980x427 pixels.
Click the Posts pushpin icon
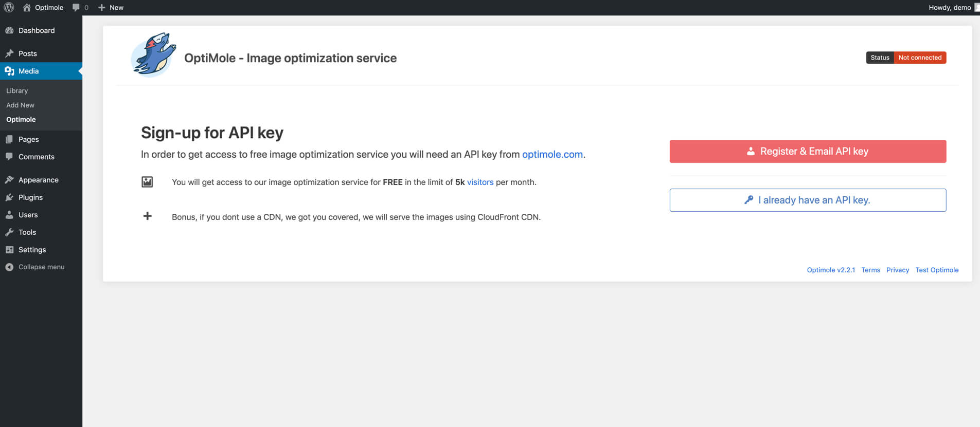[9, 53]
